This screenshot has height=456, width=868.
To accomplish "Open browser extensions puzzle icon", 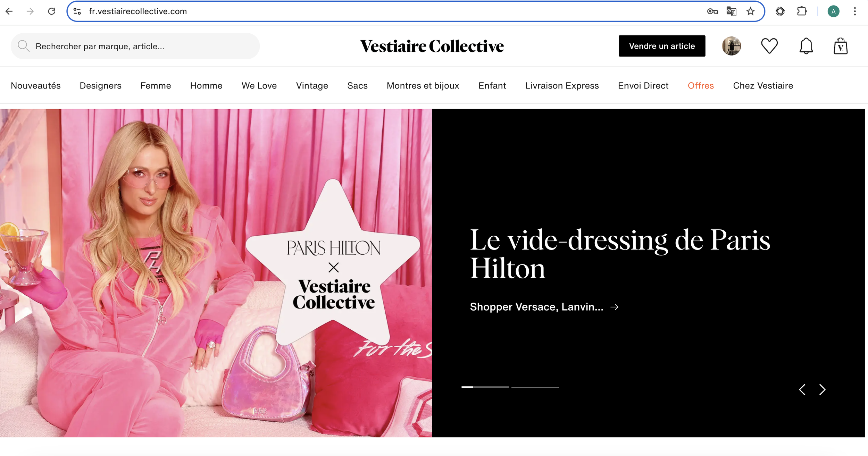I will [x=802, y=11].
